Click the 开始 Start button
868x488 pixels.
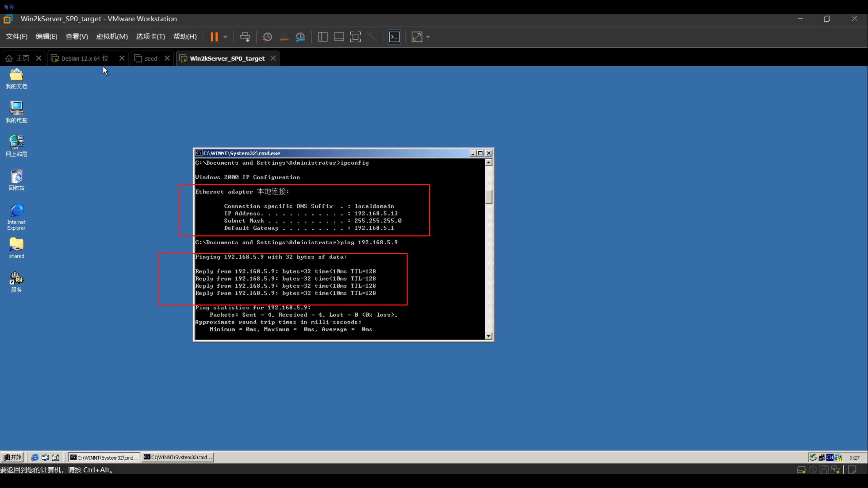(x=12, y=457)
